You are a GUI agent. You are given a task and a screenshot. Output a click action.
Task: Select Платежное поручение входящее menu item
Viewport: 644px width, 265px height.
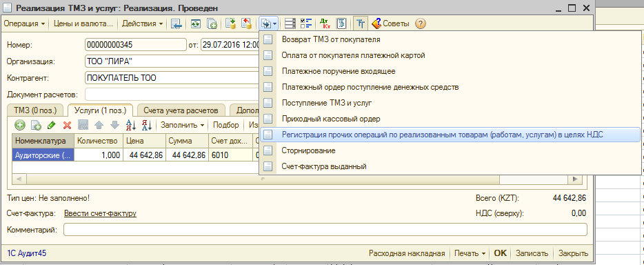pyautogui.click(x=450, y=71)
